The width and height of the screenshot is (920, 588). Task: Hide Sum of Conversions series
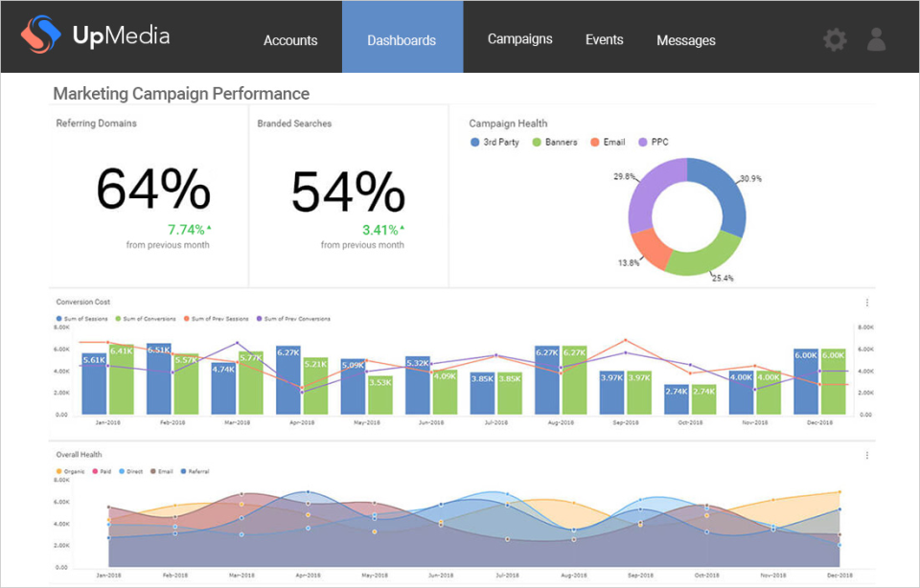[146, 319]
